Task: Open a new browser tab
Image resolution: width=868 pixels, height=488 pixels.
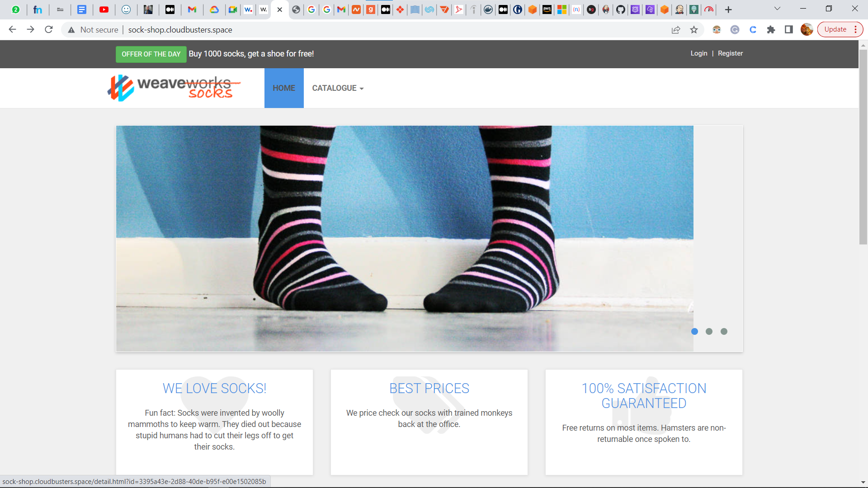Action: click(728, 9)
